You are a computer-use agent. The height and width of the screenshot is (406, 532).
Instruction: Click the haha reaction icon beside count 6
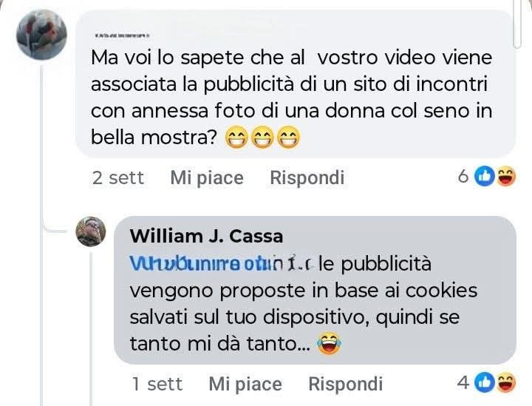tap(506, 176)
